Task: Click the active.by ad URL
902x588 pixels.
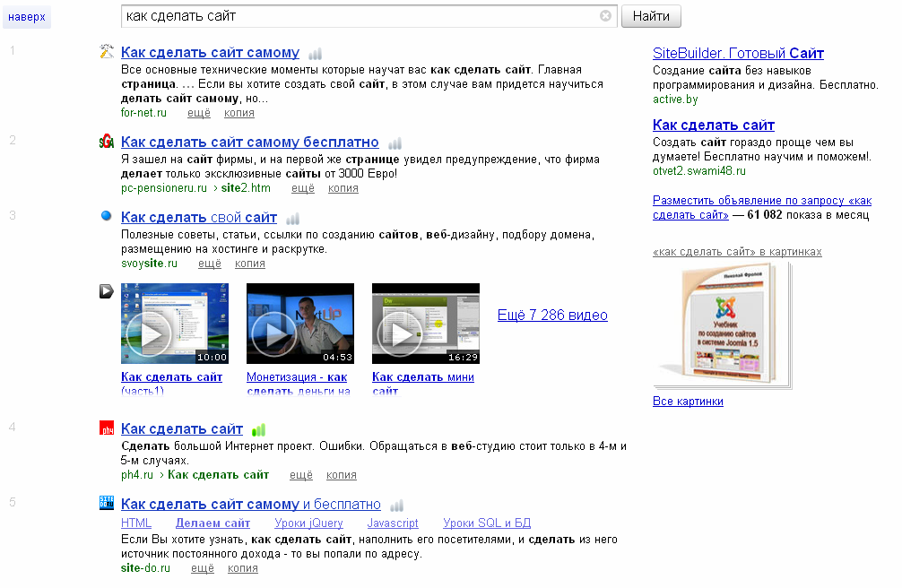Action: point(675,99)
